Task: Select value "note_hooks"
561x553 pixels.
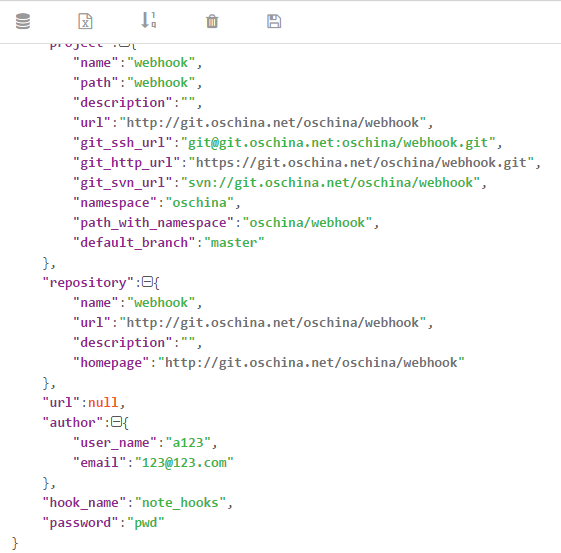Action: point(180,503)
